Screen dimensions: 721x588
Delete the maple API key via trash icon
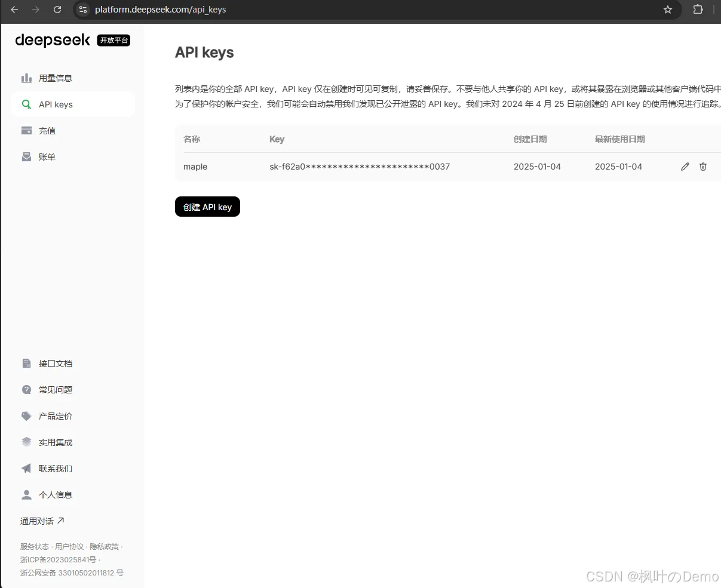pyautogui.click(x=702, y=167)
